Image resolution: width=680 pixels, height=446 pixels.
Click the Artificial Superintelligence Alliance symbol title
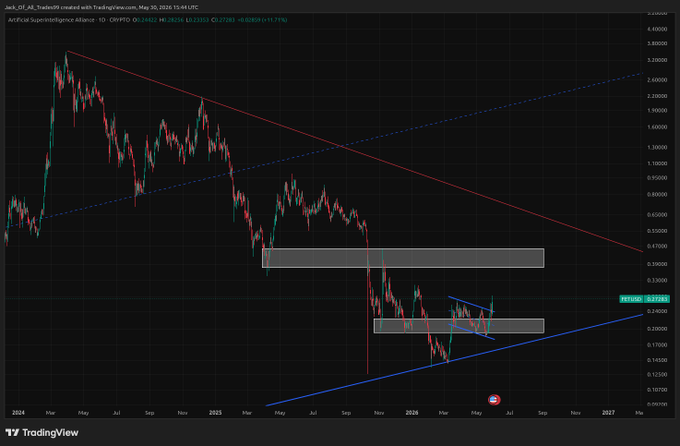[x=51, y=20]
